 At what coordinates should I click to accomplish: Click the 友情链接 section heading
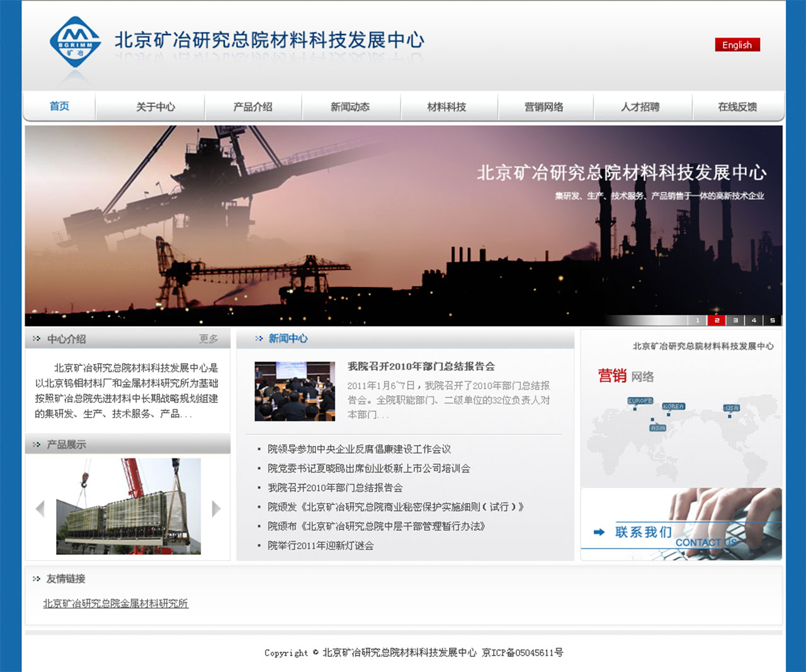(x=66, y=579)
